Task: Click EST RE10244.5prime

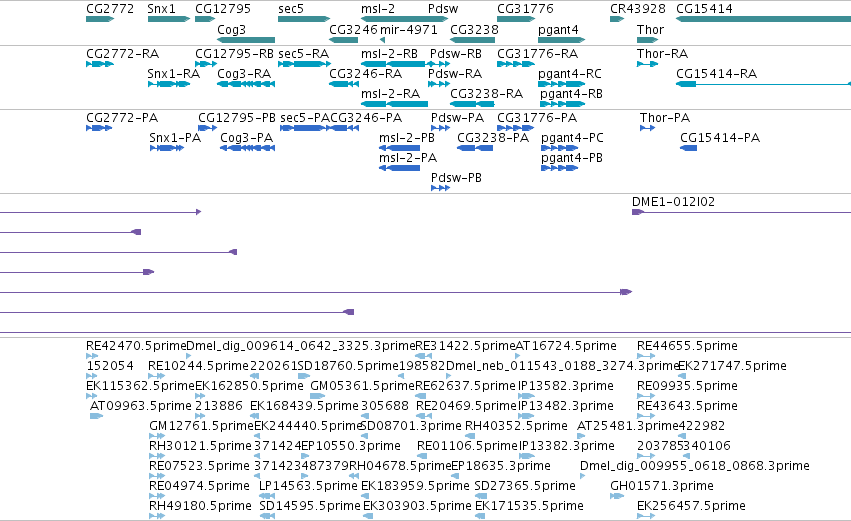Action: tap(156, 376)
